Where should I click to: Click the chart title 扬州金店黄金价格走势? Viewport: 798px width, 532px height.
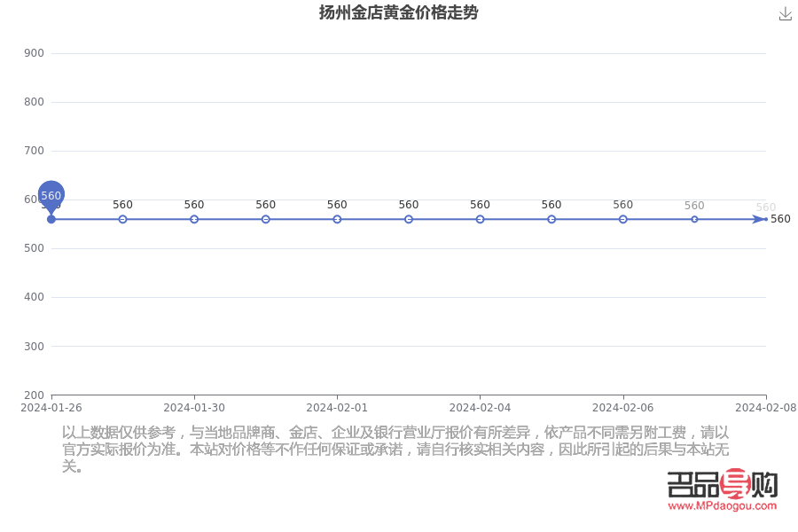pos(398,12)
